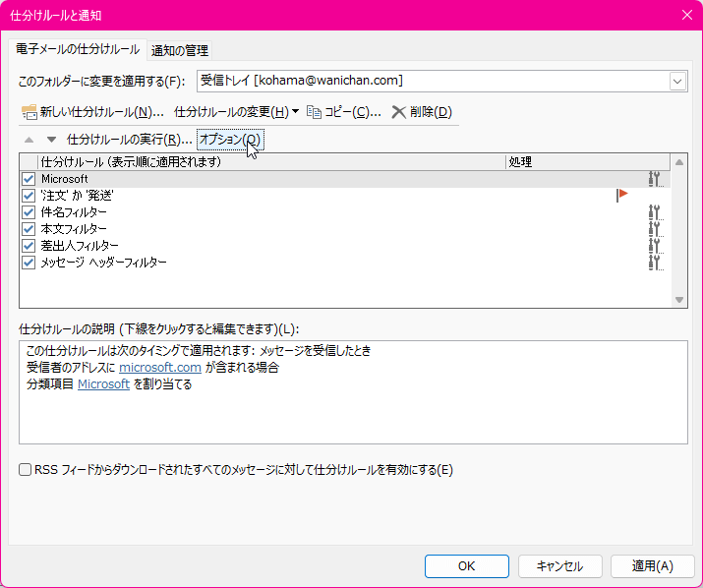Click red flag icon in '注文' か '発送' row
Screen dimensions: 703x588
coord(622,196)
